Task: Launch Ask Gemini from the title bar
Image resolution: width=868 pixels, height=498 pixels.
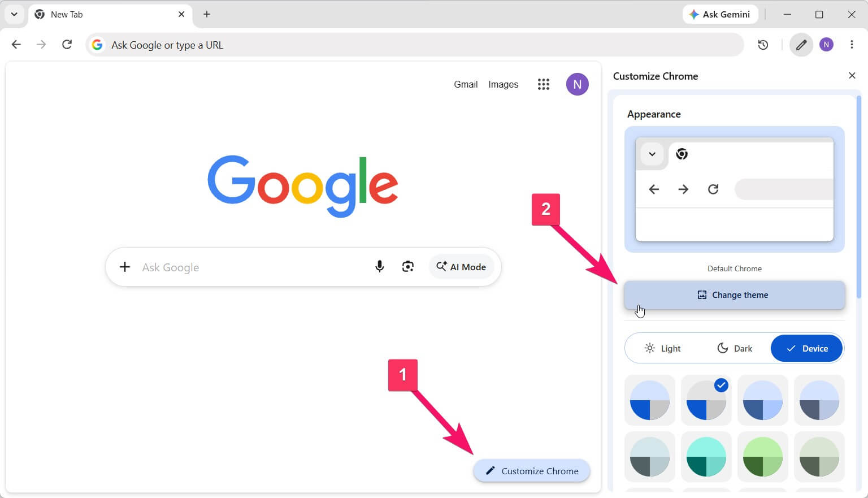Action: [720, 14]
